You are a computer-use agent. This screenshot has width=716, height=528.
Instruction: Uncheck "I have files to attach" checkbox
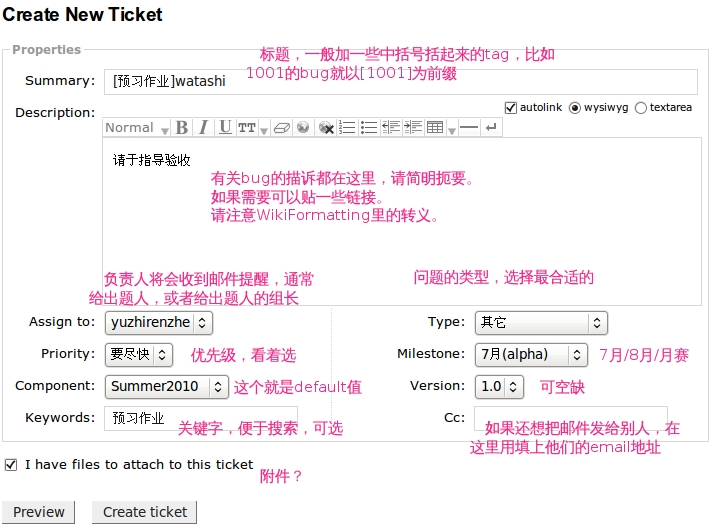point(11,464)
